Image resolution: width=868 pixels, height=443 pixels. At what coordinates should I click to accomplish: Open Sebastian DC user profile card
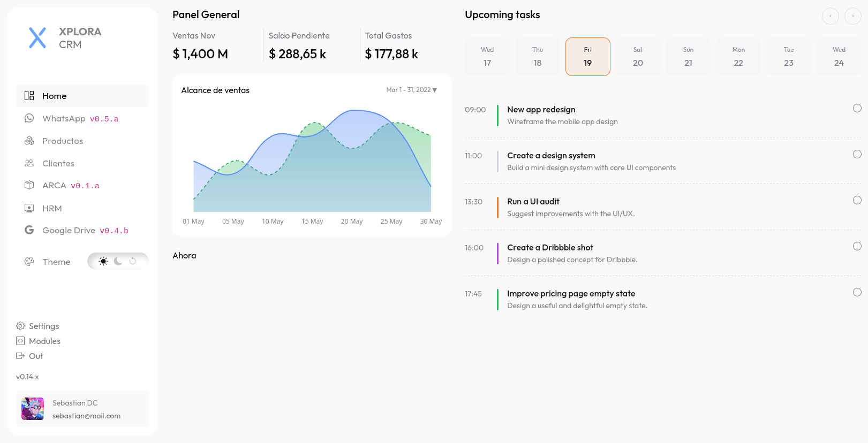tap(82, 409)
